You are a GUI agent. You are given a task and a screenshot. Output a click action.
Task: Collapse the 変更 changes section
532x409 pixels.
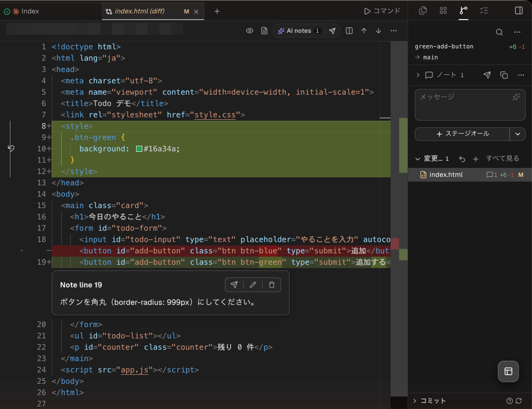pos(417,159)
